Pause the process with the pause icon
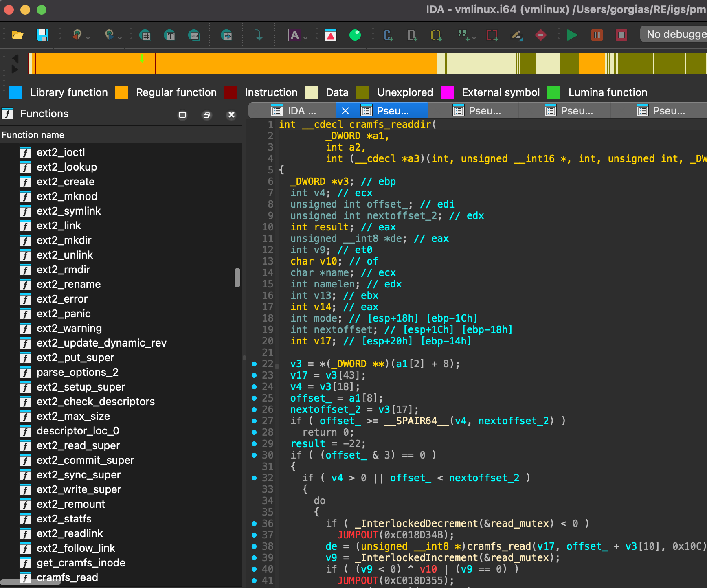Image resolution: width=707 pixels, height=588 pixels. pyautogui.click(x=597, y=35)
